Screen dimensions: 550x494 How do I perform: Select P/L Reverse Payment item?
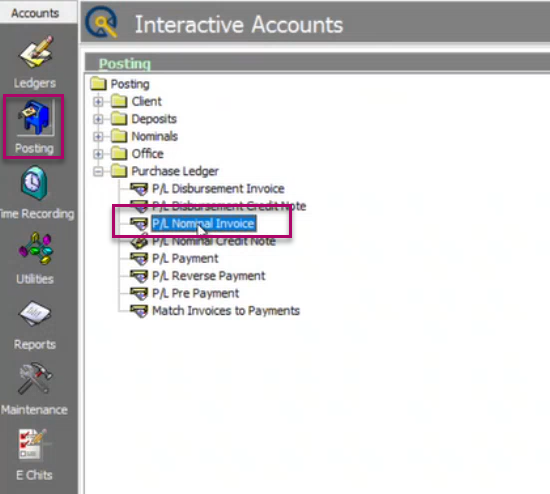point(209,276)
